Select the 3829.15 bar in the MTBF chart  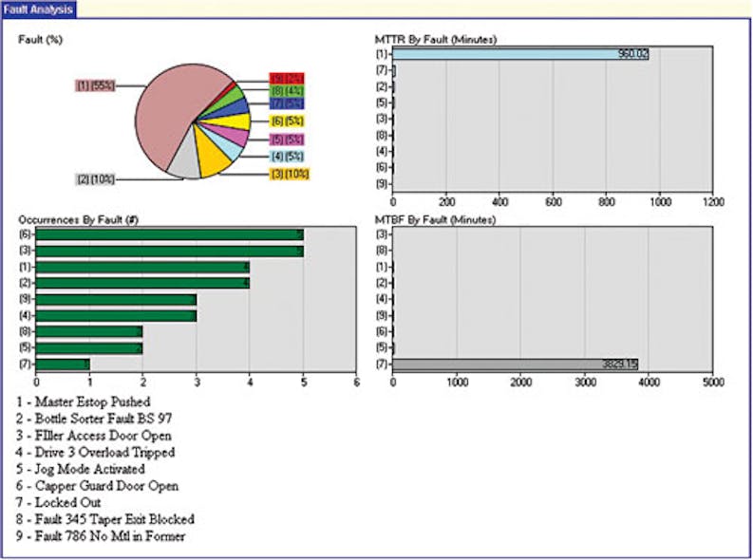click(515, 364)
